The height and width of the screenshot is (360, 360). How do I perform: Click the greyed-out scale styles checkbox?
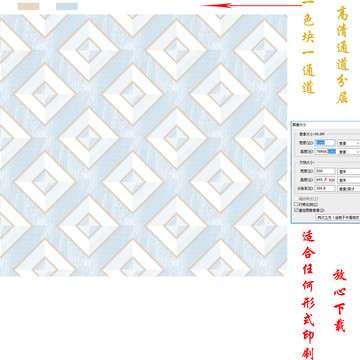[296, 199]
